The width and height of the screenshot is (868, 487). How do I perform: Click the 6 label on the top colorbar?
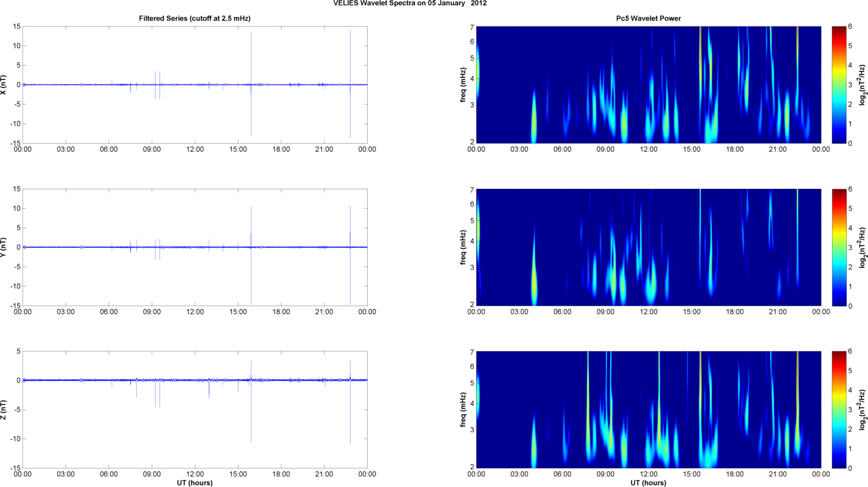(850, 26)
